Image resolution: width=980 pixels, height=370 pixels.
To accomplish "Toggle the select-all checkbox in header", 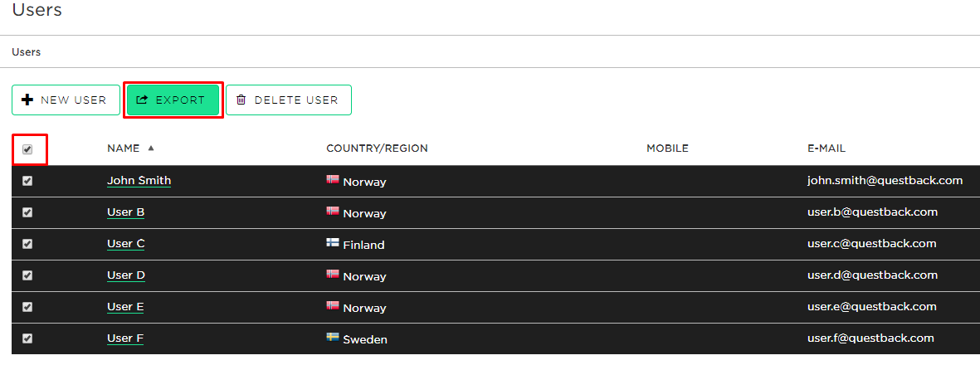I will click(x=27, y=149).
